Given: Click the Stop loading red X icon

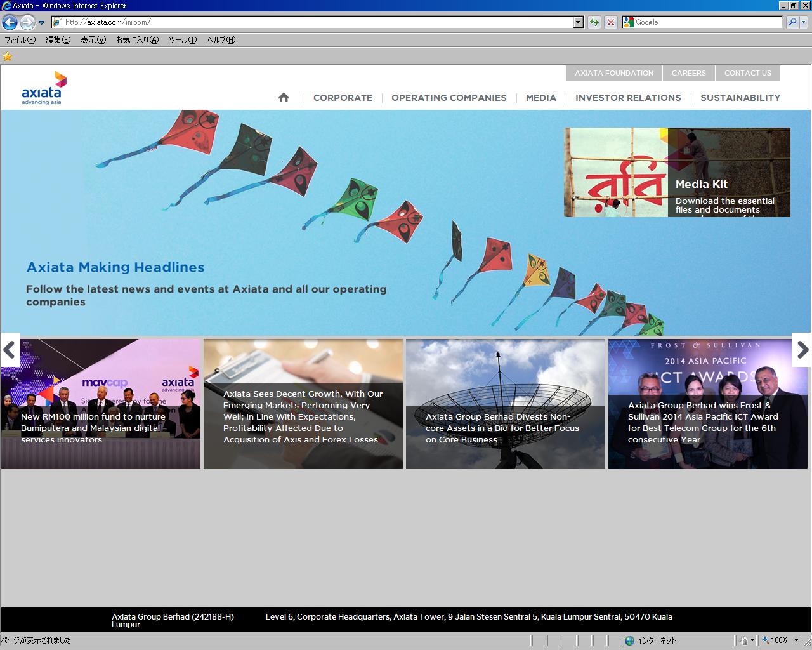Looking at the screenshot, I should [610, 22].
